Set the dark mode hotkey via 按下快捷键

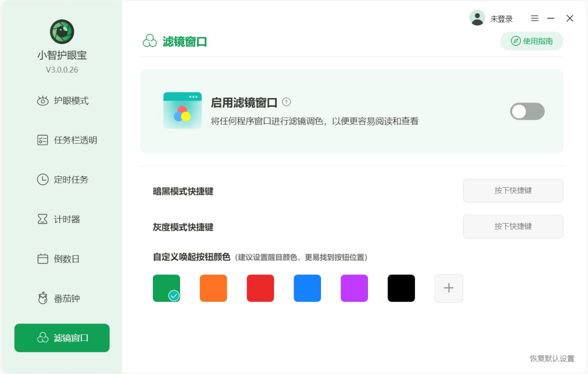point(513,191)
